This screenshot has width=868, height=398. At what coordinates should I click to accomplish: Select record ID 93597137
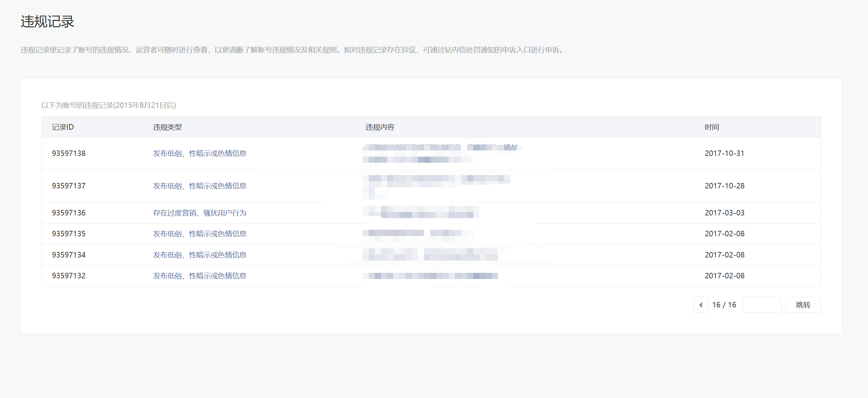coord(69,186)
